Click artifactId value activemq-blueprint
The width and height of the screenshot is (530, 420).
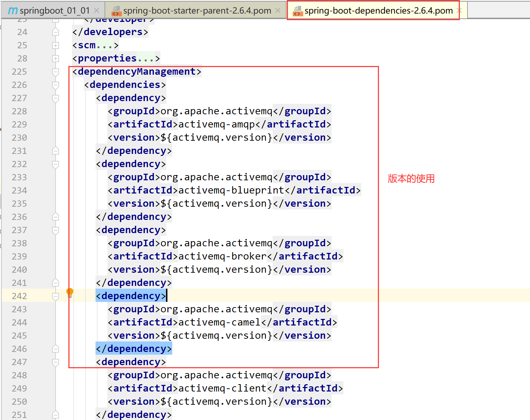[231, 190]
